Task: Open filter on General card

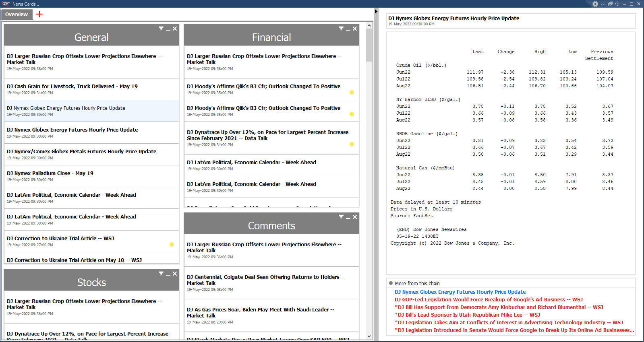Action: point(161,29)
